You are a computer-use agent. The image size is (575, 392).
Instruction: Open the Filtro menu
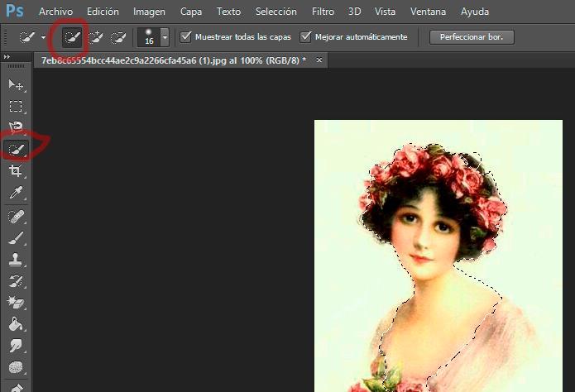(x=323, y=12)
